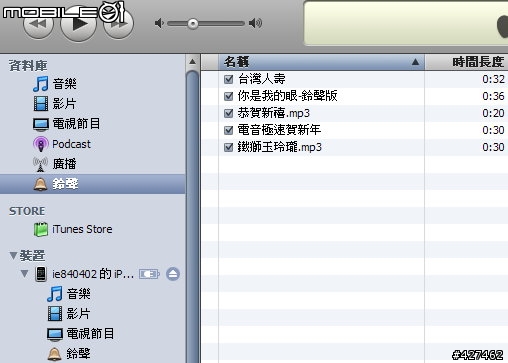Click the Play button
Viewport: 508px width, 363px height.
click(78, 24)
